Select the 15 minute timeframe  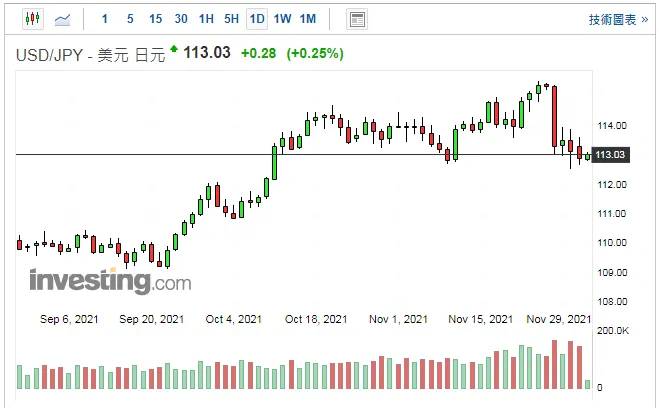(x=156, y=19)
